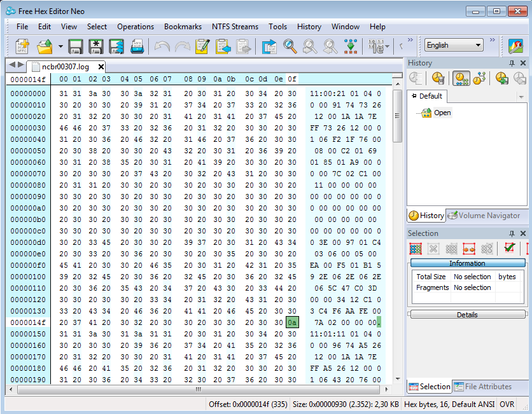532x414 pixels.
Task: Click the grayed Undo arrow
Action: pos(162,46)
